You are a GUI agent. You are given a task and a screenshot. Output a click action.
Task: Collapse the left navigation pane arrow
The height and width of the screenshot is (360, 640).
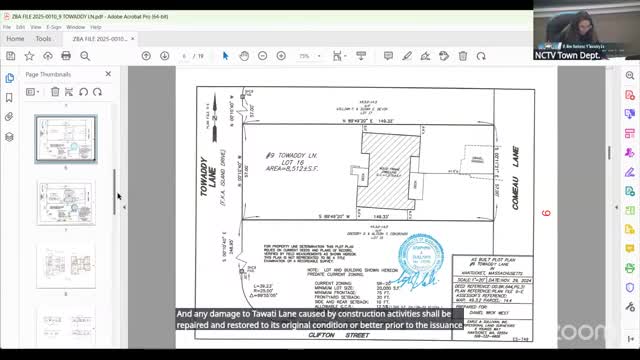click(x=124, y=207)
